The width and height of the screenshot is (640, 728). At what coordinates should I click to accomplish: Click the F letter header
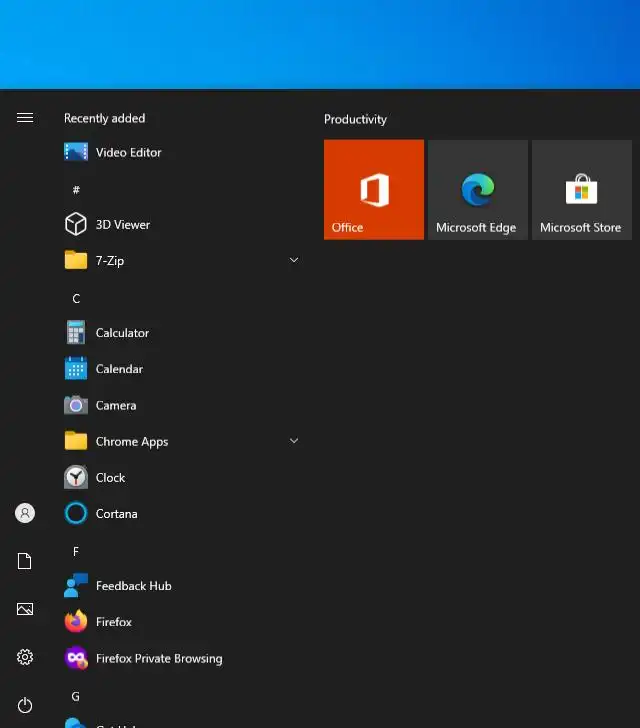[76, 552]
